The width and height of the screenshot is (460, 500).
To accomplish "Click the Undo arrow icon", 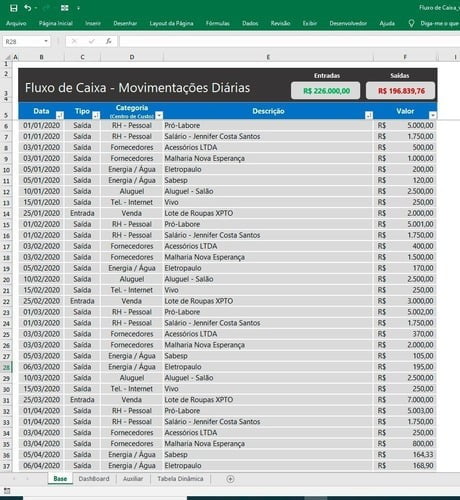I will pos(28,8).
